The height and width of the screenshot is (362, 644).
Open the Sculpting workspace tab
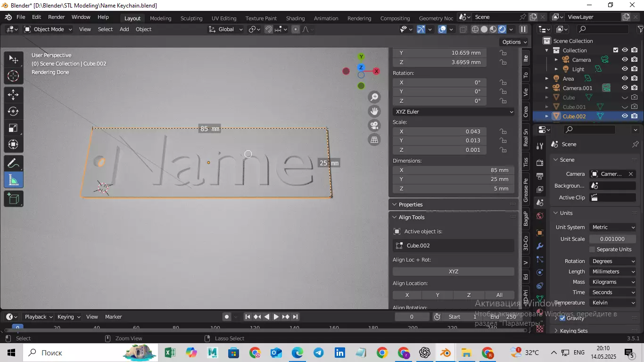[191, 18]
